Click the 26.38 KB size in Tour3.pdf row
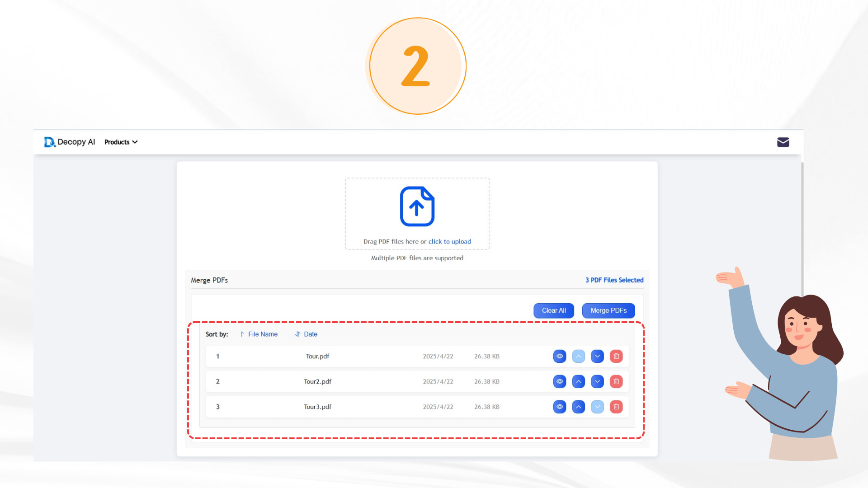The width and height of the screenshot is (868, 488). [487, 407]
